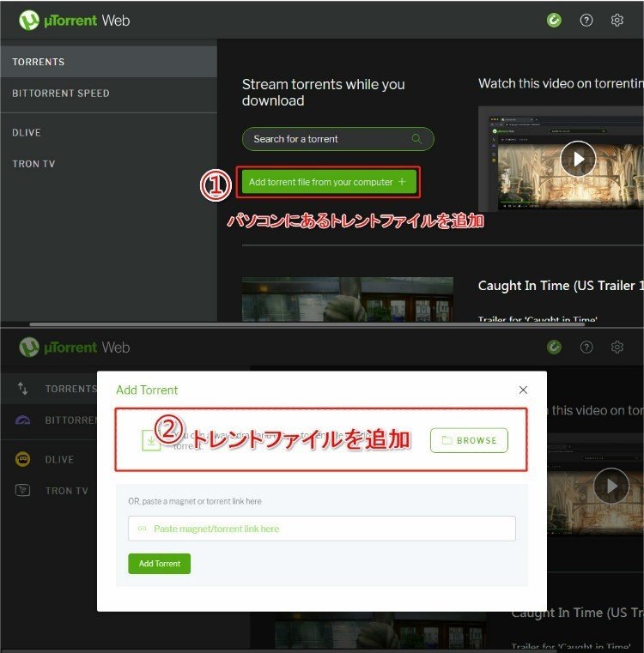Click the help icon in bottom window header
Screen dimensions: 644x653
(586, 347)
